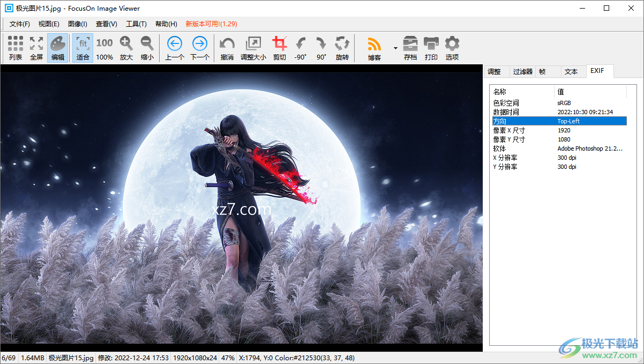Open the 文件(F) menu
Image resolution: width=644 pixels, height=364 pixels.
point(20,24)
